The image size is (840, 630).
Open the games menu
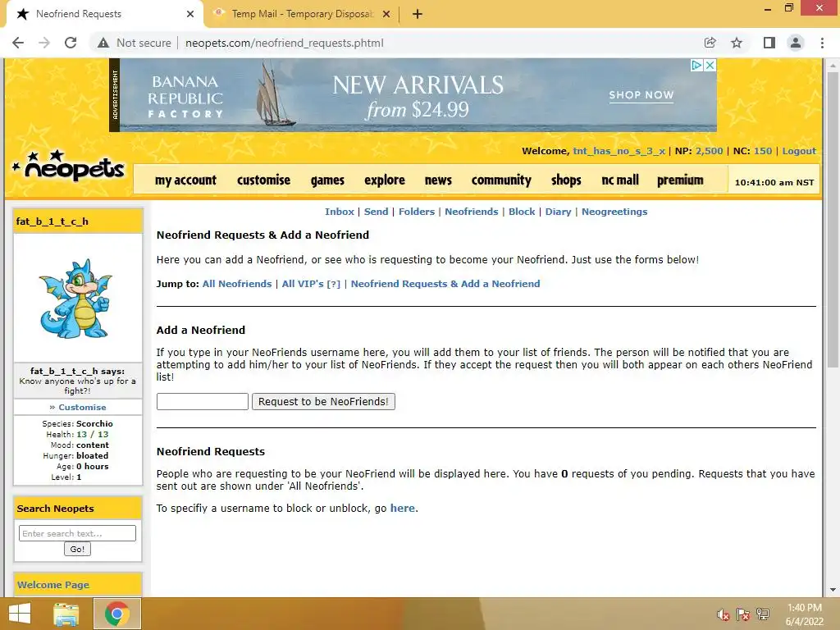[x=327, y=180]
